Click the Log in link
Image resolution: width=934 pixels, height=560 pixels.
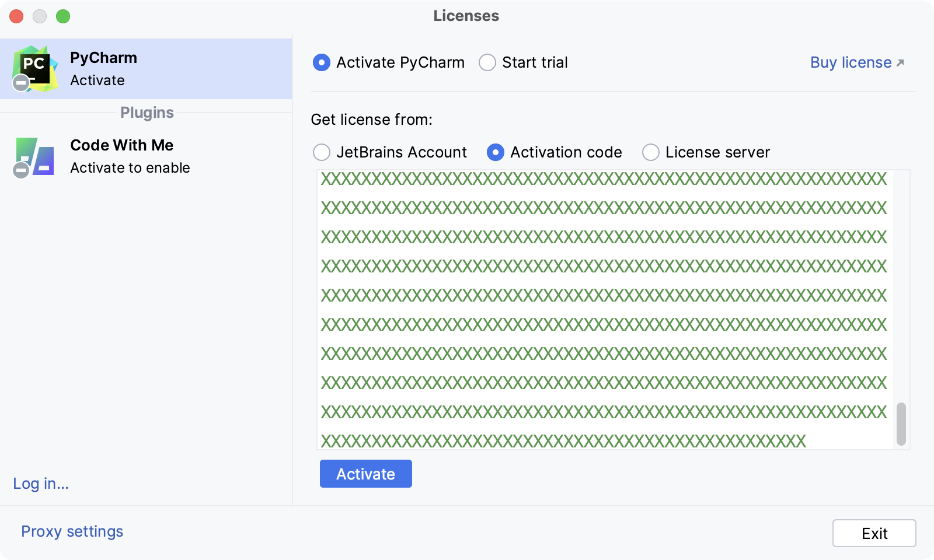[x=40, y=484]
